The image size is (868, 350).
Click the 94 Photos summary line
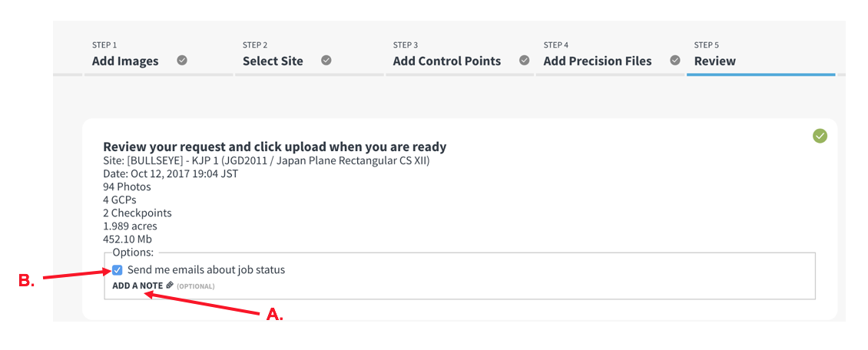(127, 187)
